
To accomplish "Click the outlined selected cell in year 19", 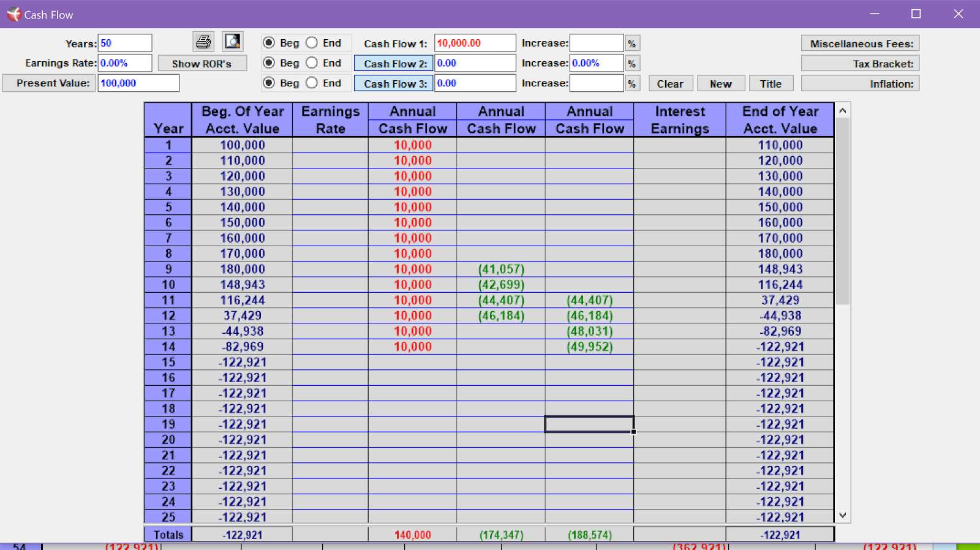I will pyautogui.click(x=589, y=424).
